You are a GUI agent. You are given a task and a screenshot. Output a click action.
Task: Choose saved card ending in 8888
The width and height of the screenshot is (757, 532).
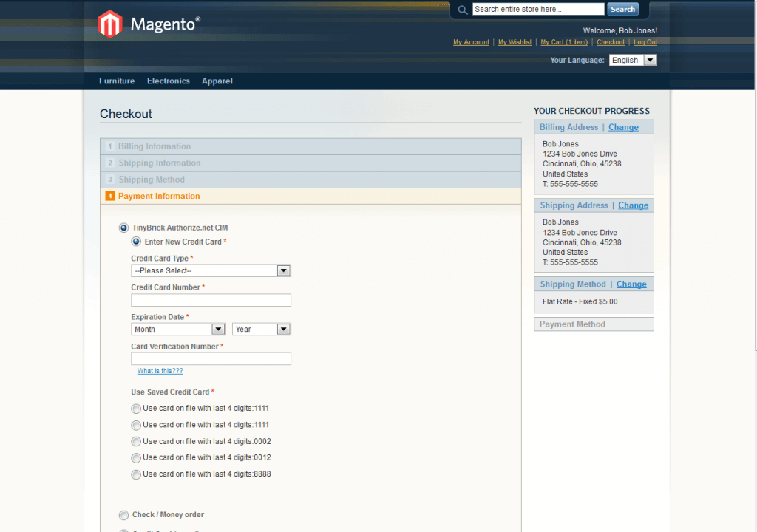tap(136, 474)
